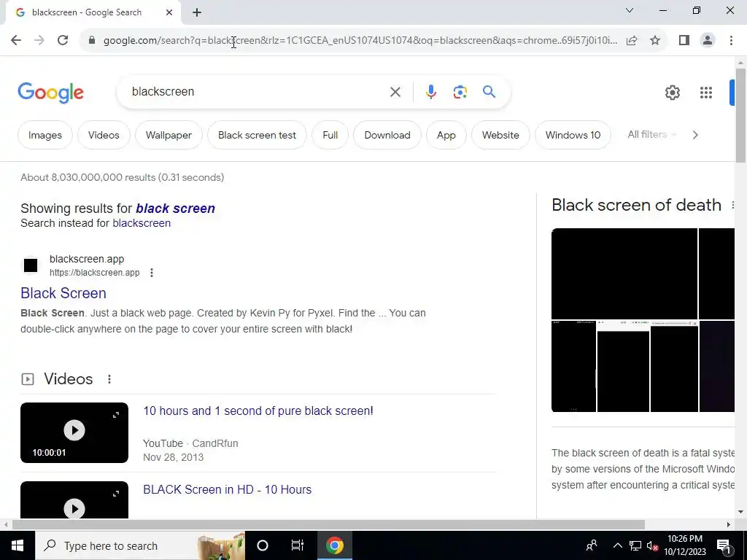Viewport: 747px width, 560px height.
Task: Open more options for Black screen of death panel
Action: (x=732, y=205)
